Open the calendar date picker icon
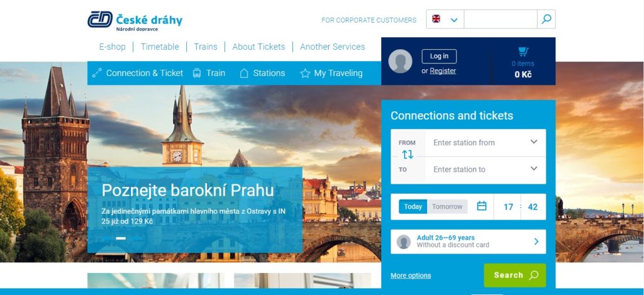Screen dimensions: 644x295 (482, 206)
